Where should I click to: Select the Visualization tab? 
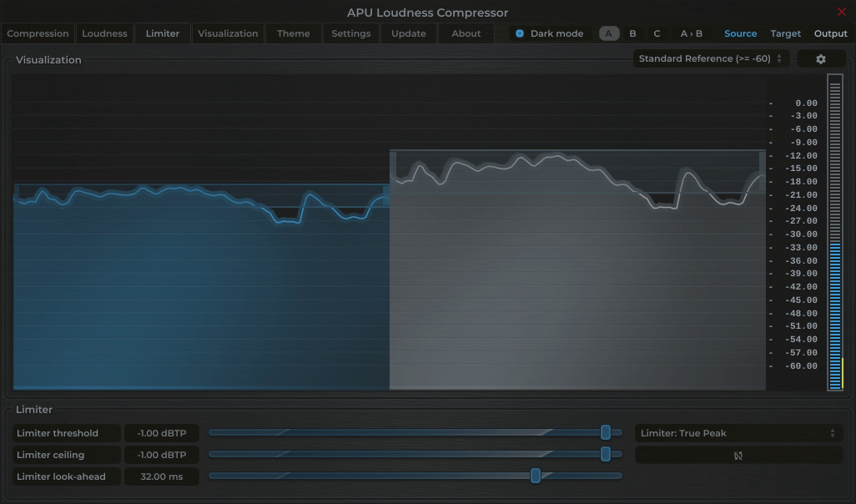(x=229, y=33)
